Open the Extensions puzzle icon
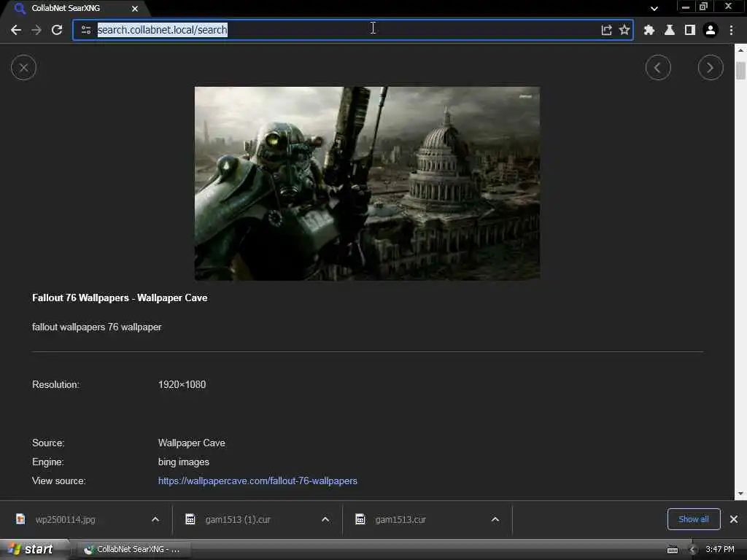Screen dimensions: 747x560 [649, 30]
